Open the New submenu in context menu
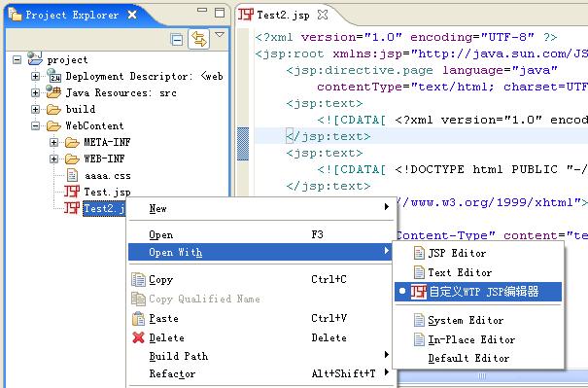588x388 pixels. coord(261,208)
